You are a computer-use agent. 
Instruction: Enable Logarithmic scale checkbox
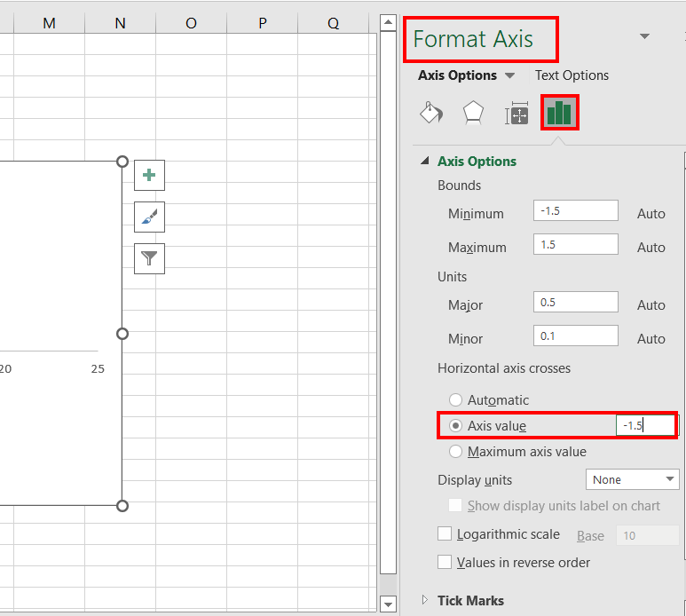click(x=445, y=533)
